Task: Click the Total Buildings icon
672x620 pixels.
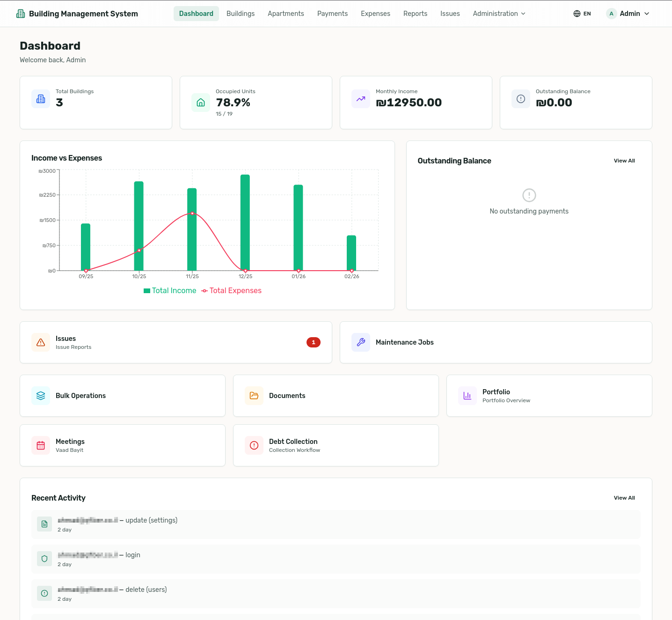Action: [x=41, y=99]
